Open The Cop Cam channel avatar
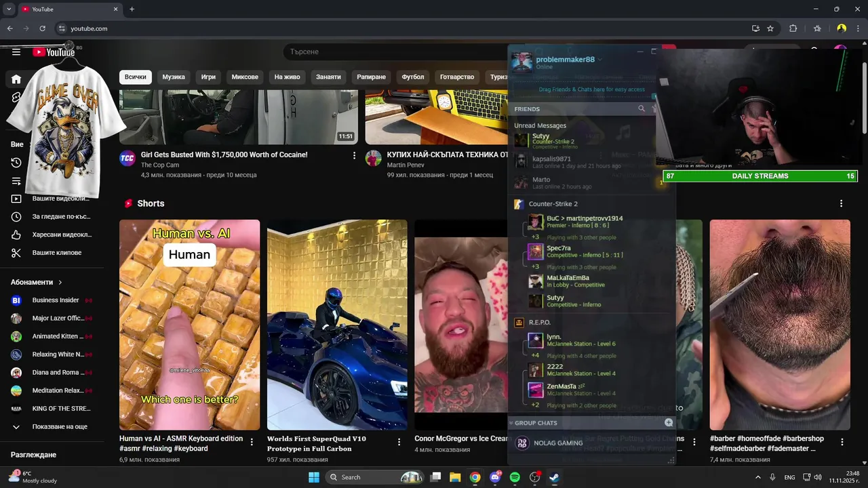The image size is (868, 488). click(127, 159)
